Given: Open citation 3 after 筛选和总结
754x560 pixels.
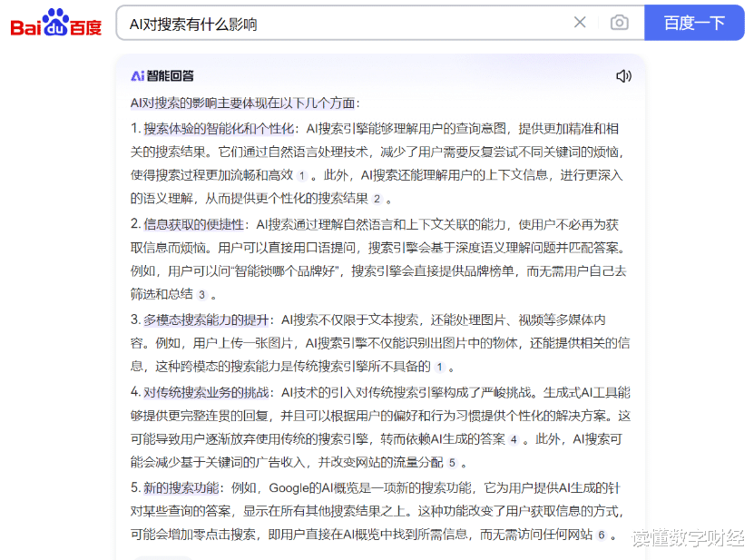Looking at the screenshot, I should pyautogui.click(x=202, y=294).
